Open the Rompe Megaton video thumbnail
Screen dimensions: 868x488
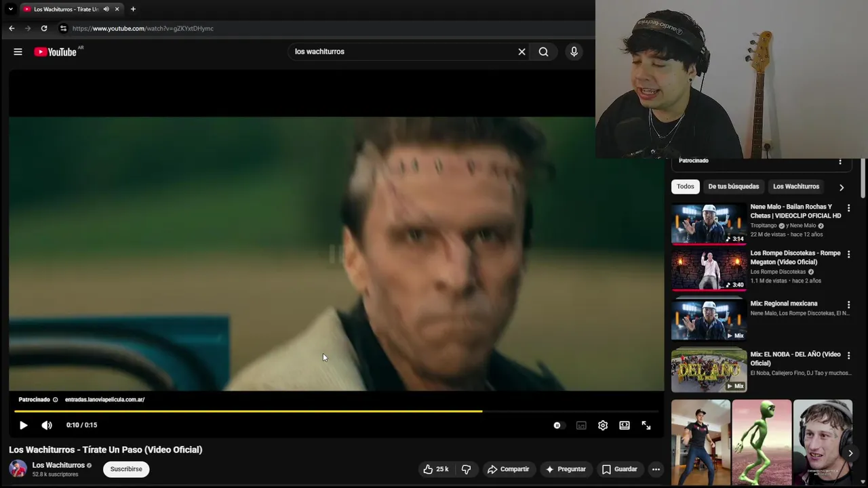coord(709,270)
